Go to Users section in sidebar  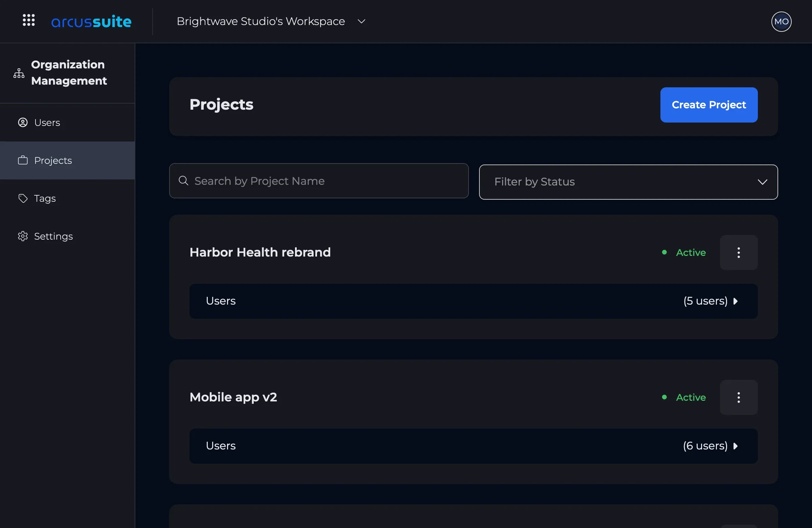pos(68,123)
